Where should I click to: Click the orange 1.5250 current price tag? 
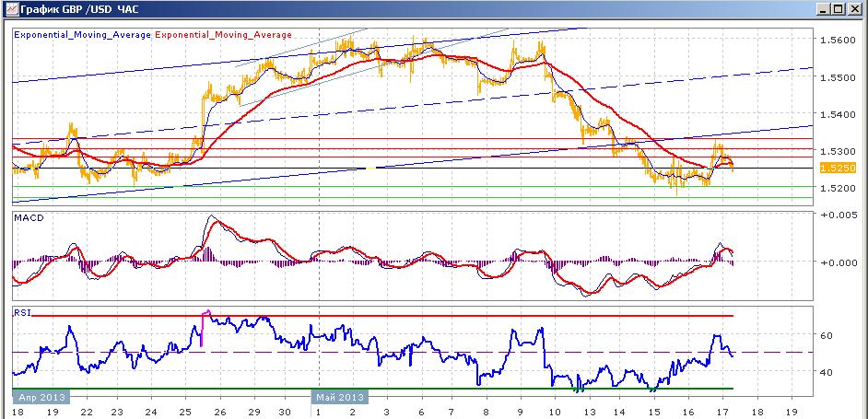pyautogui.click(x=839, y=168)
